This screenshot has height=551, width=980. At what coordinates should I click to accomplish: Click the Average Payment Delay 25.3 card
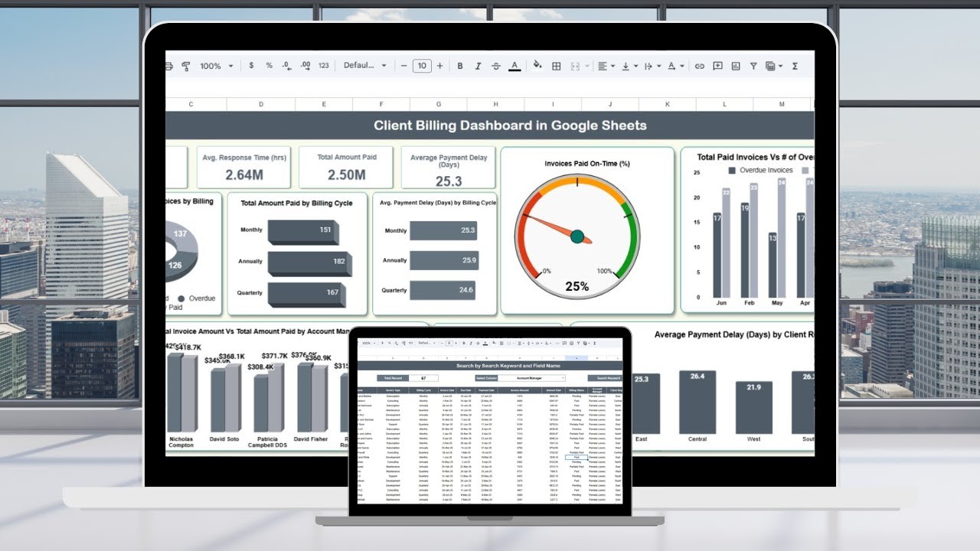point(449,168)
